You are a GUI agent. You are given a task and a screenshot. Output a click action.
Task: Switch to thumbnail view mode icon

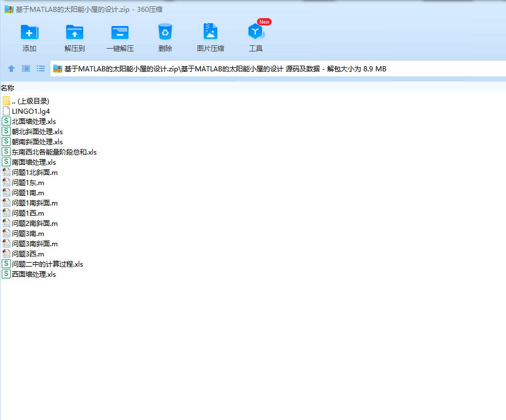pos(26,68)
